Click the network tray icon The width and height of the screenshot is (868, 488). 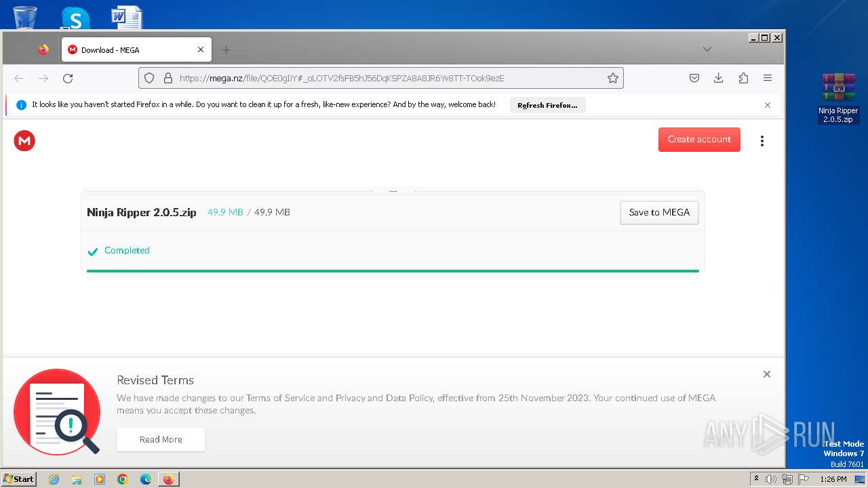[x=787, y=479]
